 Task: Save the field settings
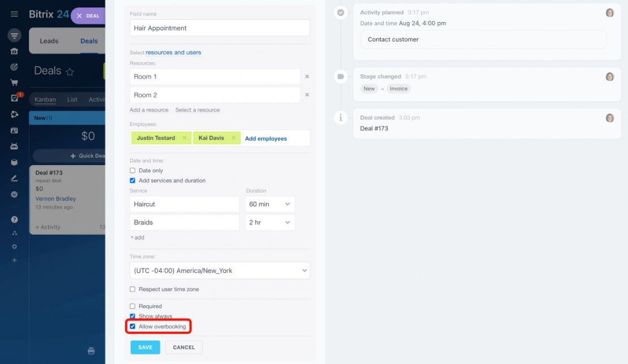point(145,347)
